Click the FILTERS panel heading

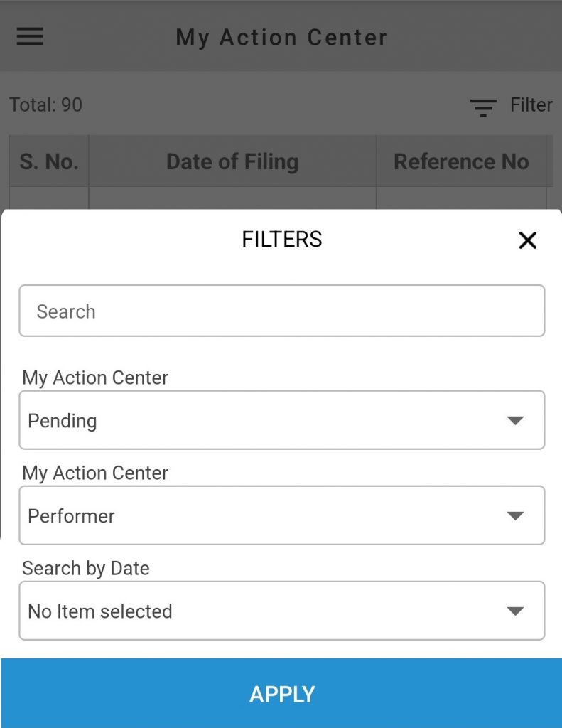pyautogui.click(x=281, y=240)
